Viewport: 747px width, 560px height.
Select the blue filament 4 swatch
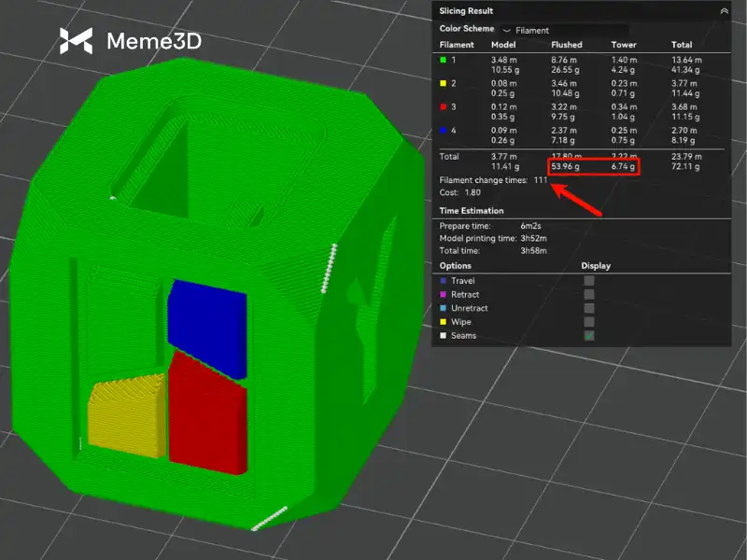pyautogui.click(x=444, y=130)
